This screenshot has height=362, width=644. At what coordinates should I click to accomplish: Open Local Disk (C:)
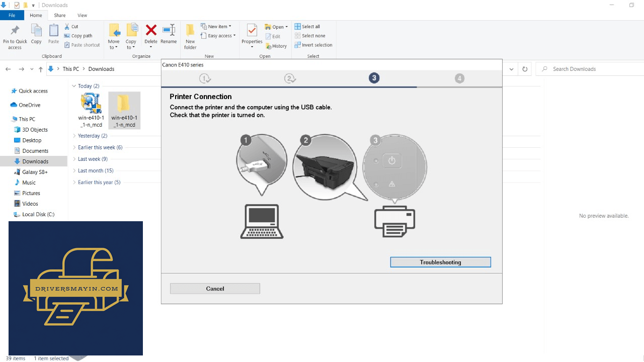(x=38, y=214)
